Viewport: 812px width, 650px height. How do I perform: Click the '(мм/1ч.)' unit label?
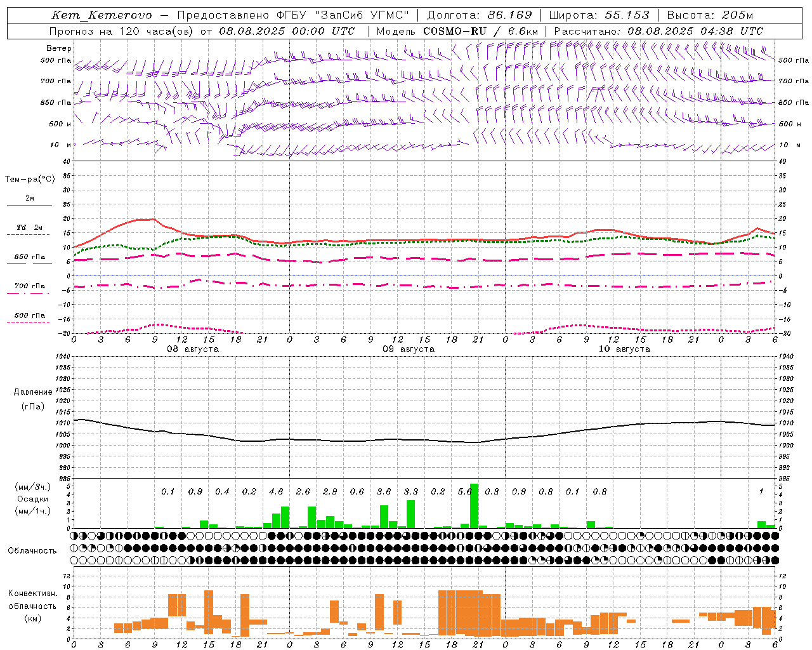pos(32,511)
